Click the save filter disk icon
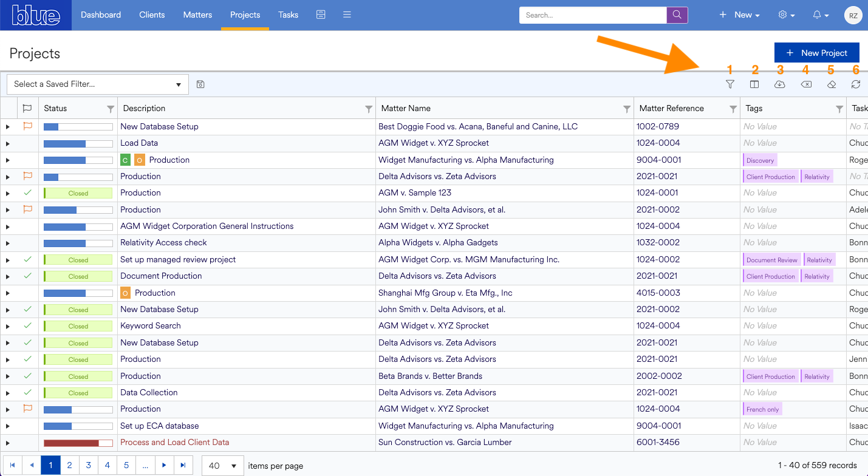 click(x=200, y=84)
